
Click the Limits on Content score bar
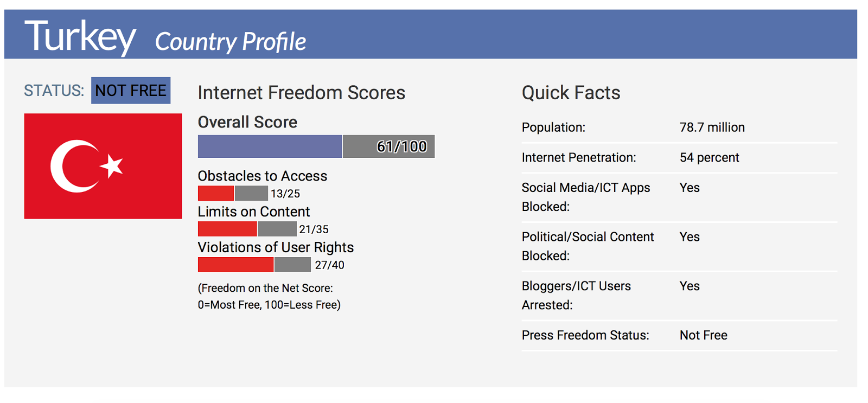247,229
